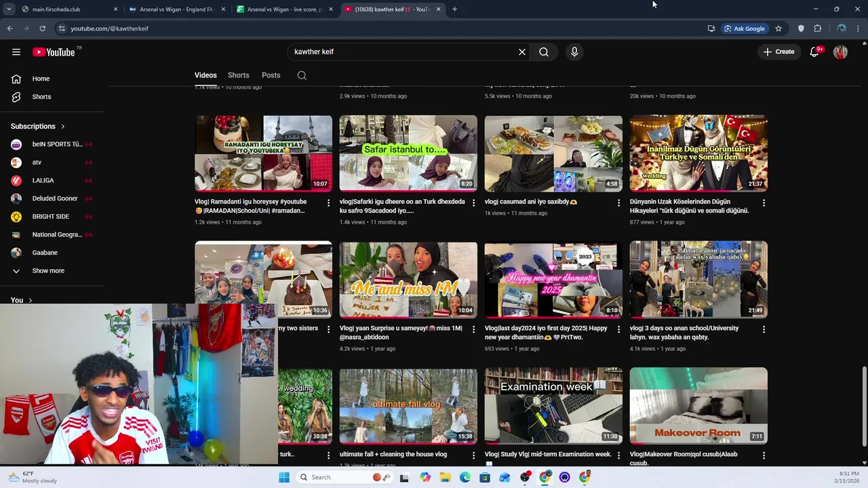Screen dimensions: 868x488
Task: Open Chrome's three-dot menu
Action: (859, 28)
